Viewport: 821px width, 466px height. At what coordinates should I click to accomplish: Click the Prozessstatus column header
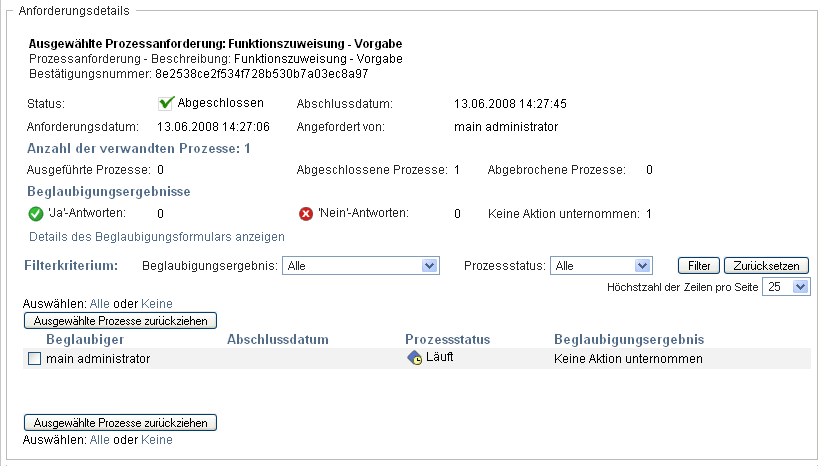[447, 340]
